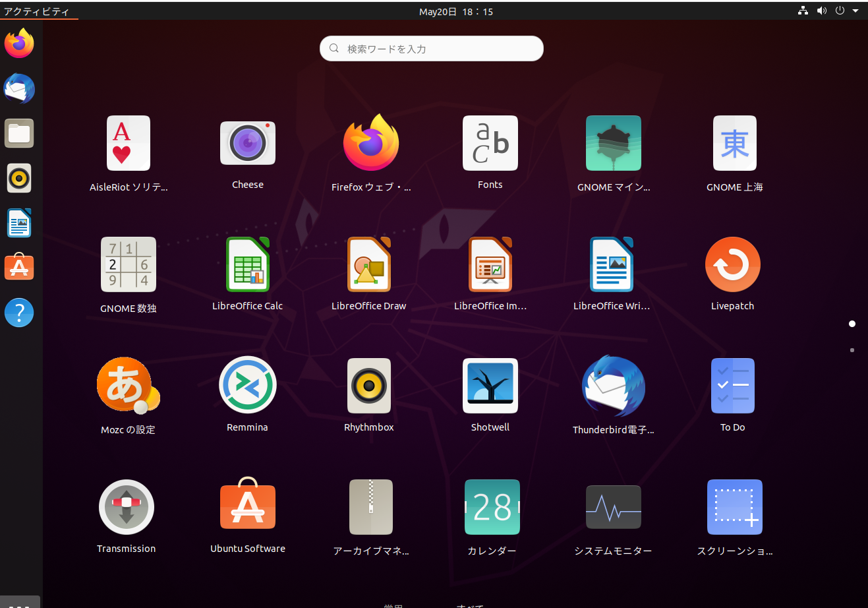Launch システムモニター system monitor
The width and height of the screenshot is (868, 608).
pyautogui.click(x=614, y=507)
